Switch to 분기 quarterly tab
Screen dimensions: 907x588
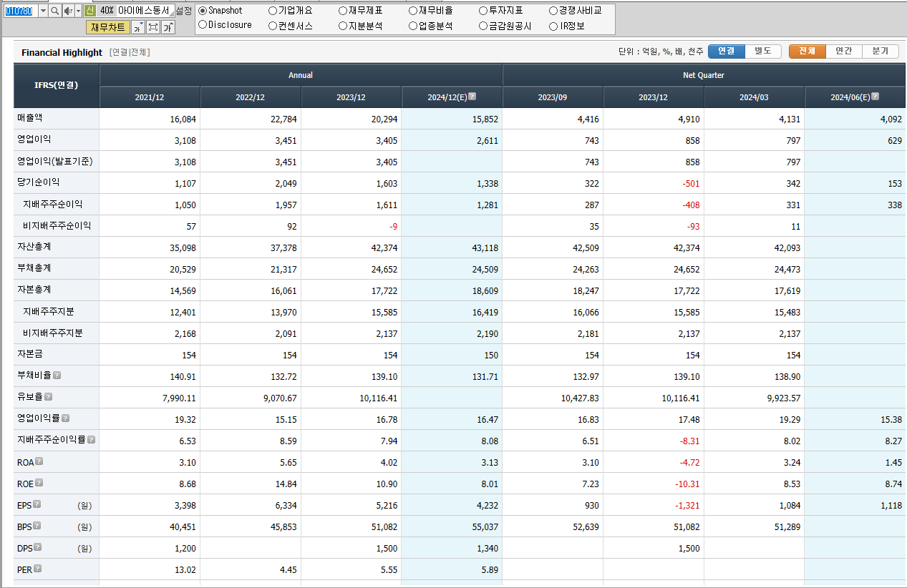coord(881,52)
